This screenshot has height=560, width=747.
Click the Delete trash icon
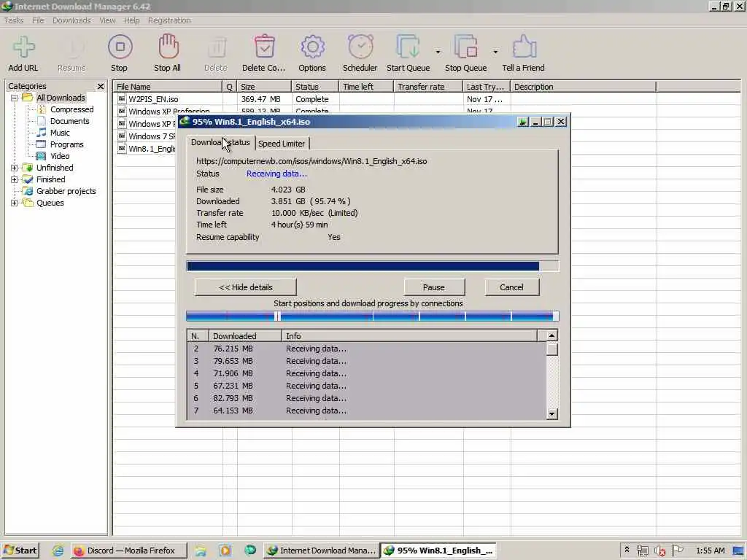[x=216, y=47]
